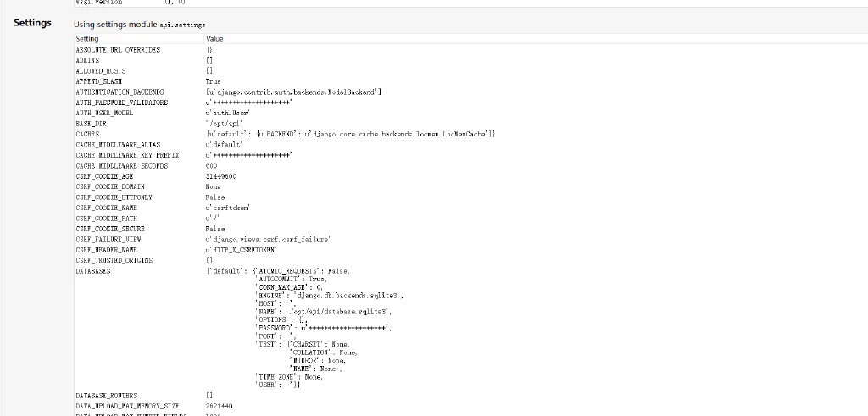Select the CSRF_COOKIE_SECURE setting name
The width and height of the screenshot is (868, 416).
110,229
